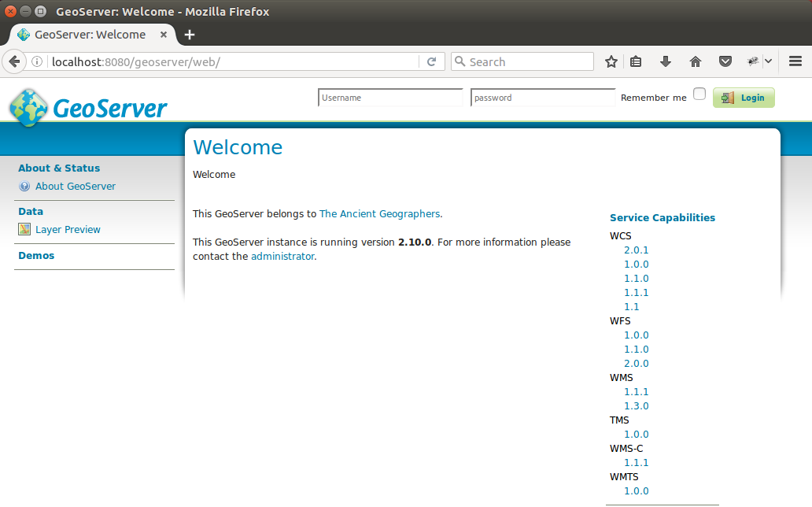Open WMS 1.3.0 capabilities link
Image resolution: width=812 pixels, height=507 pixels.
point(636,406)
